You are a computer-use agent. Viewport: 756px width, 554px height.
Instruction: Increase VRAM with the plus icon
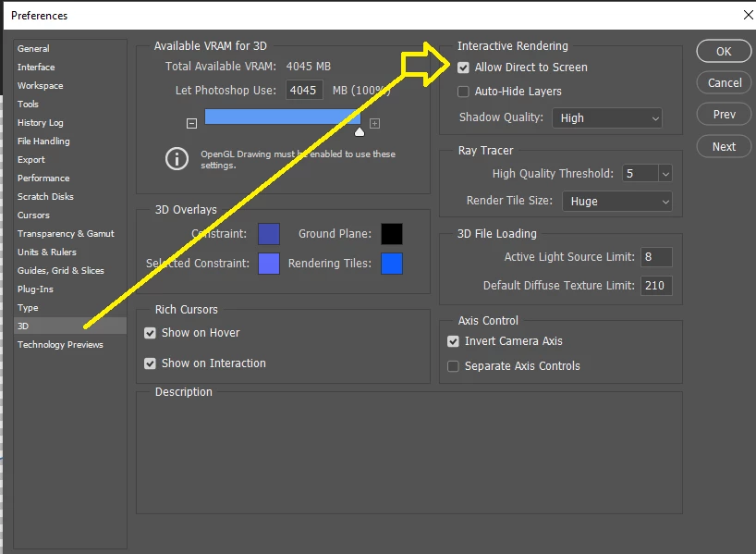[374, 124]
